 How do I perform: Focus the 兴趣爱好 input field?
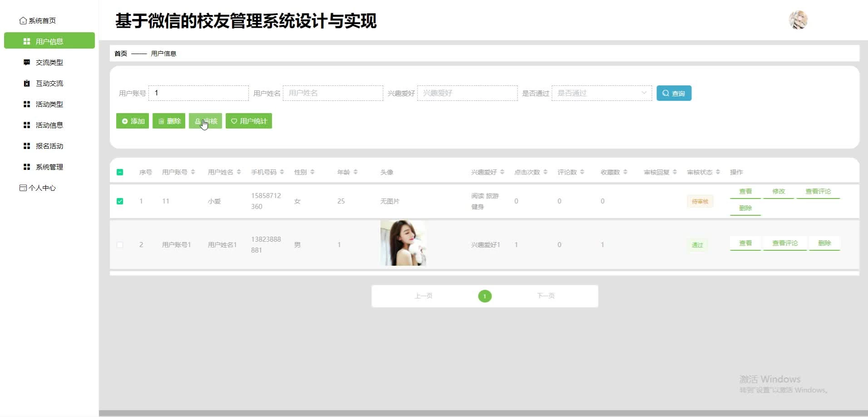coord(467,93)
